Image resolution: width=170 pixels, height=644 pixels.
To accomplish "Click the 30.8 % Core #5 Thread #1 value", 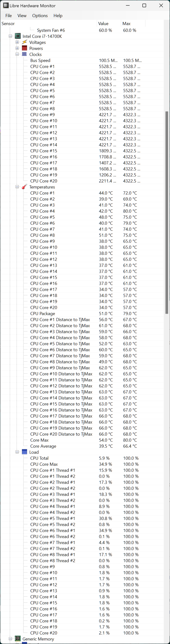I will 105,519.
